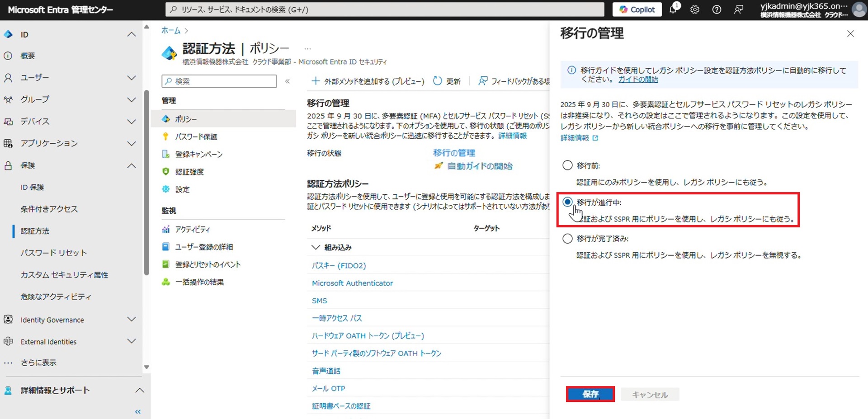
Task: Collapse the left navigation sidebar
Action: tap(138, 412)
